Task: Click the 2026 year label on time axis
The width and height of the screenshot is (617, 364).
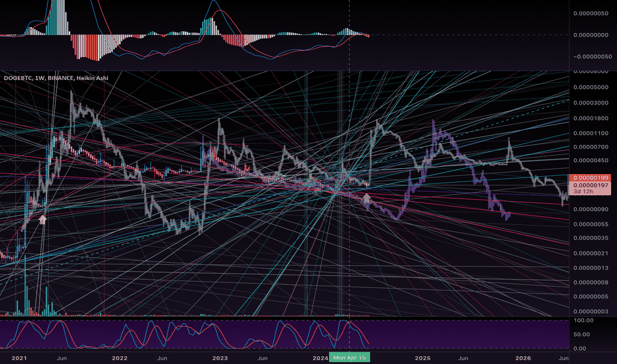Action: 523,358
